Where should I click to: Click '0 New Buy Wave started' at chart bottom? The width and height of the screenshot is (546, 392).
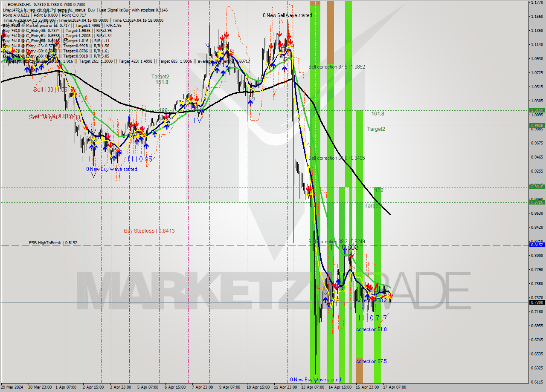pos(316,380)
